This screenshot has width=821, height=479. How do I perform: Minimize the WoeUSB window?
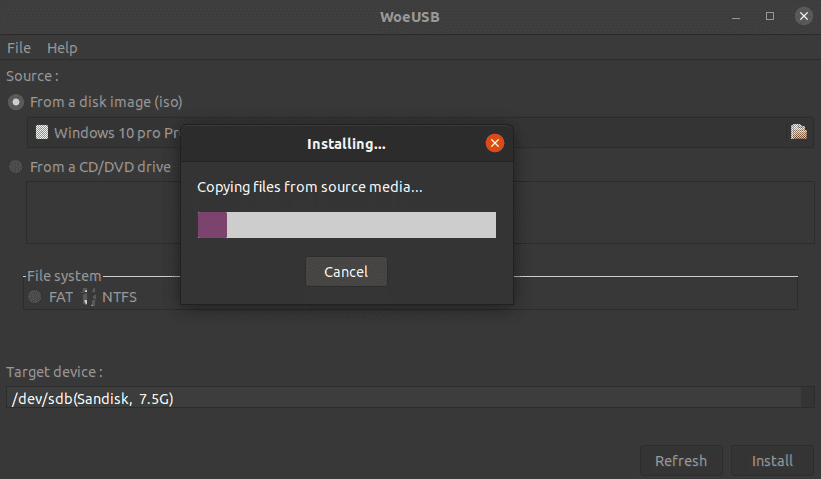point(735,16)
